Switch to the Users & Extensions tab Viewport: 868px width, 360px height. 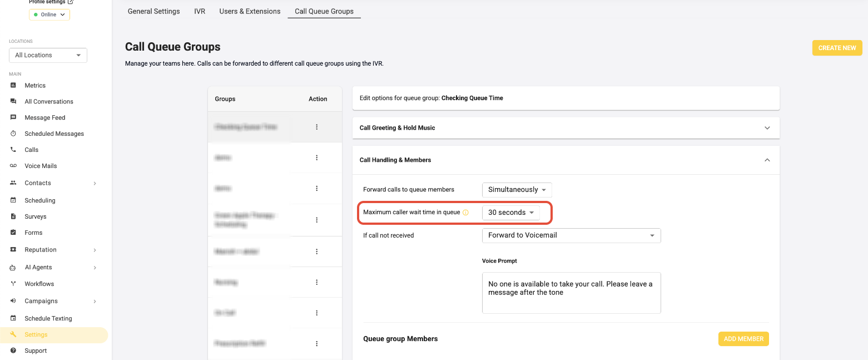250,11
